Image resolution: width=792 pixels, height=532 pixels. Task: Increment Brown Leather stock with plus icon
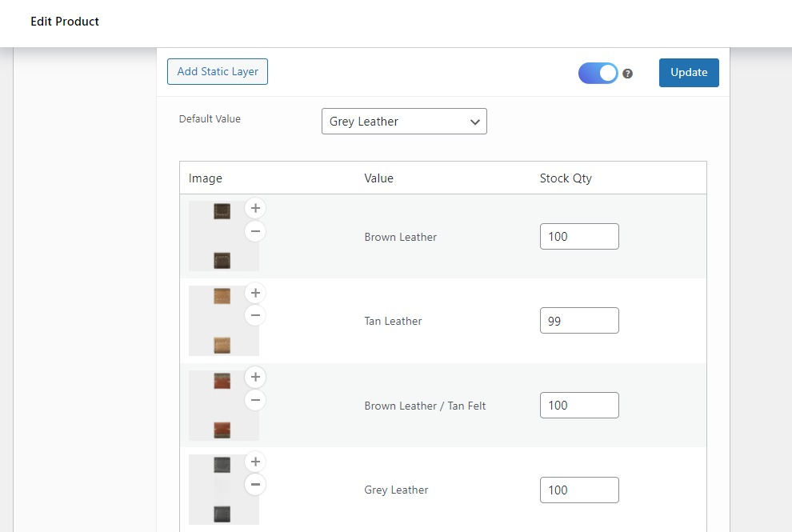tap(255, 208)
